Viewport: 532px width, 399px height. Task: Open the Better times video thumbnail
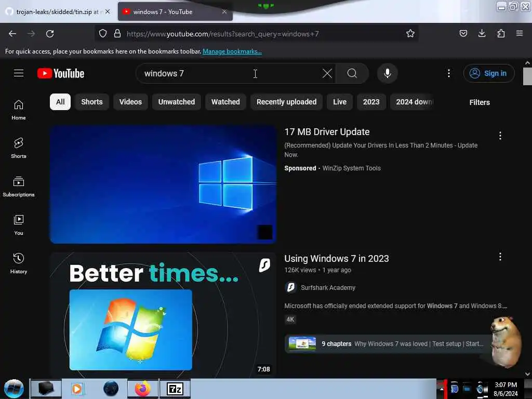(x=163, y=315)
